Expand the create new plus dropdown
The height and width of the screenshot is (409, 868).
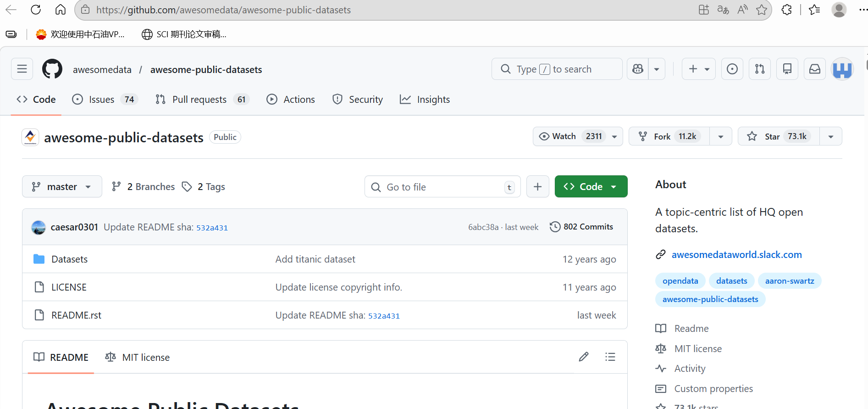click(x=699, y=69)
